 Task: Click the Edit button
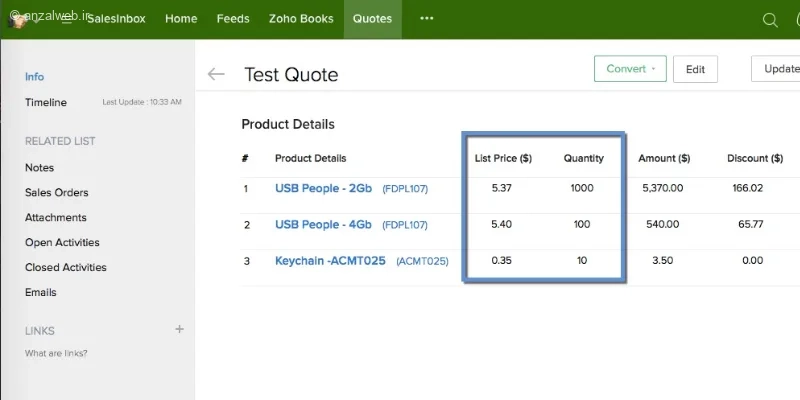pos(695,69)
